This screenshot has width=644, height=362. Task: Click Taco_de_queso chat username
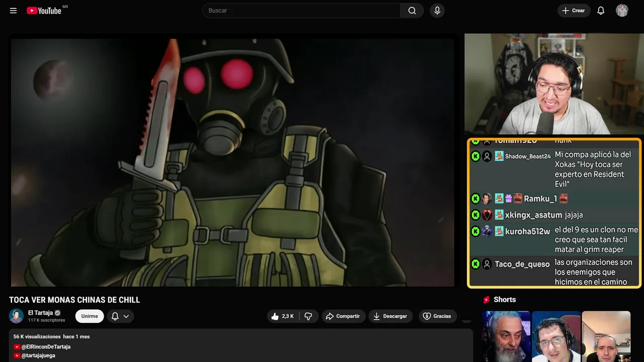pos(522,264)
